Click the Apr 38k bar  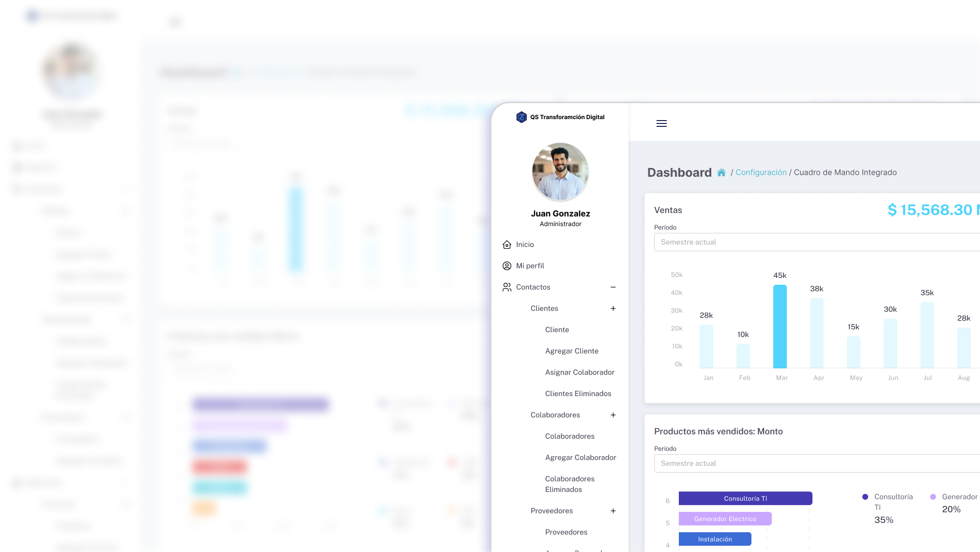(817, 333)
